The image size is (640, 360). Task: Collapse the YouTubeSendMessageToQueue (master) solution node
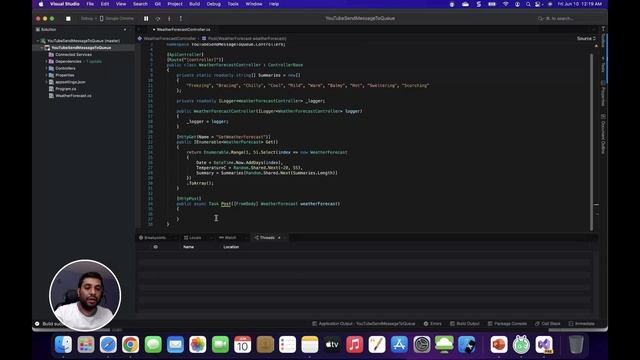tap(38, 41)
